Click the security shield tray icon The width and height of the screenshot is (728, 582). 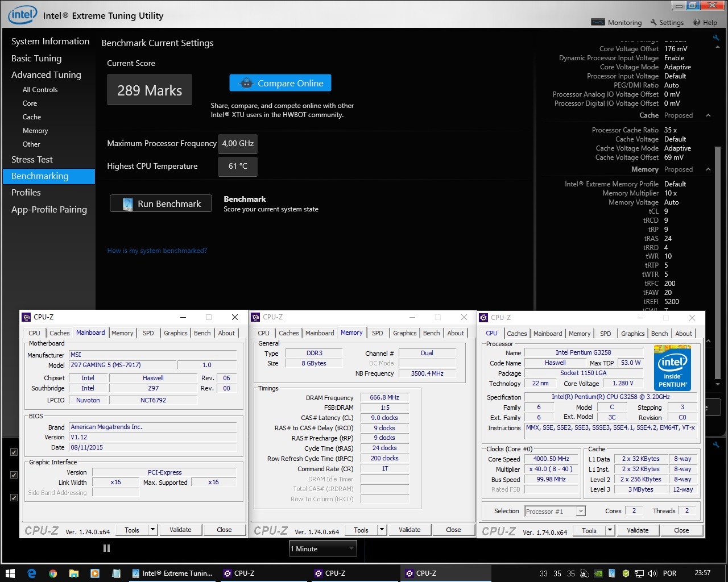click(x=626, y=573)
